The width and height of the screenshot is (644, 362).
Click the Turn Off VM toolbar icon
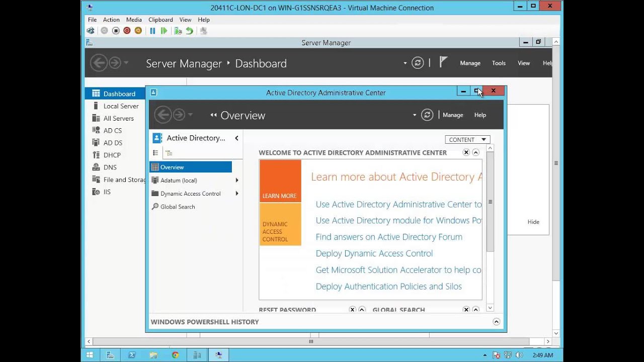pyautogui.click(x=116, y=31)
